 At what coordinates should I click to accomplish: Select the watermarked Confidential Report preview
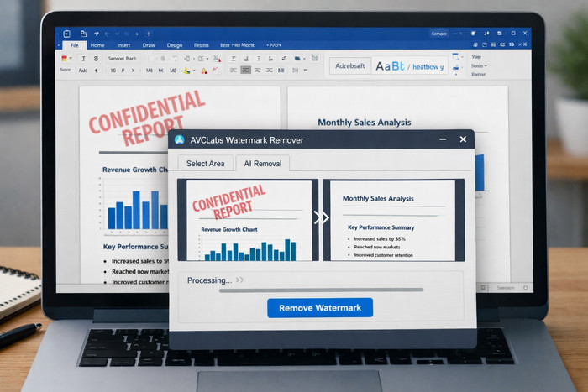pos(247,220)
